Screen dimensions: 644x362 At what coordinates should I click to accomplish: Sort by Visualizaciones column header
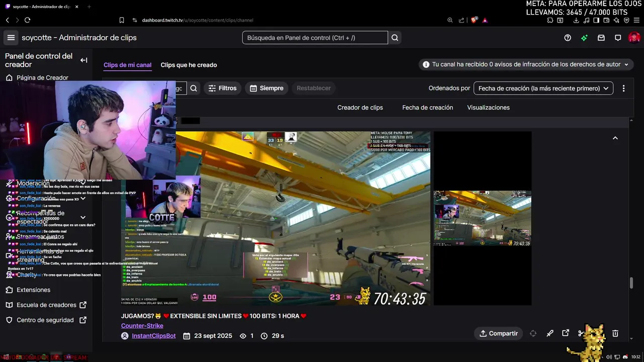489,108
